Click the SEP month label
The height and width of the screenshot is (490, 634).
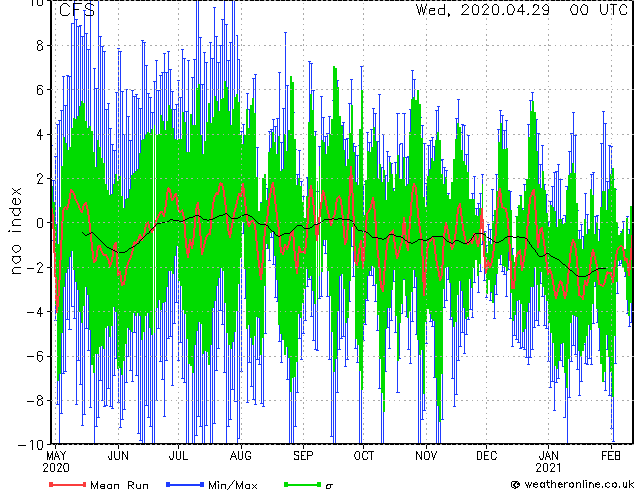[303, 456]
